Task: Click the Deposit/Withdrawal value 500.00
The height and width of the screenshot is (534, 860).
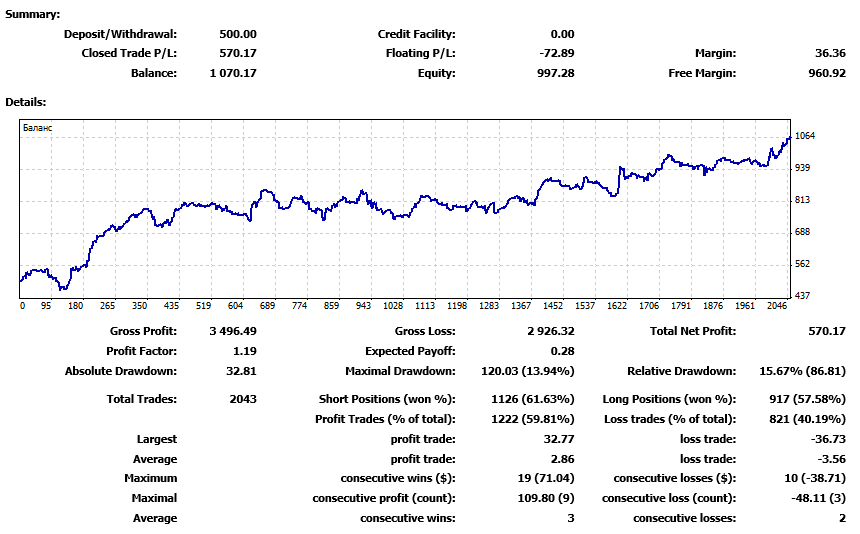Action: 237,34
